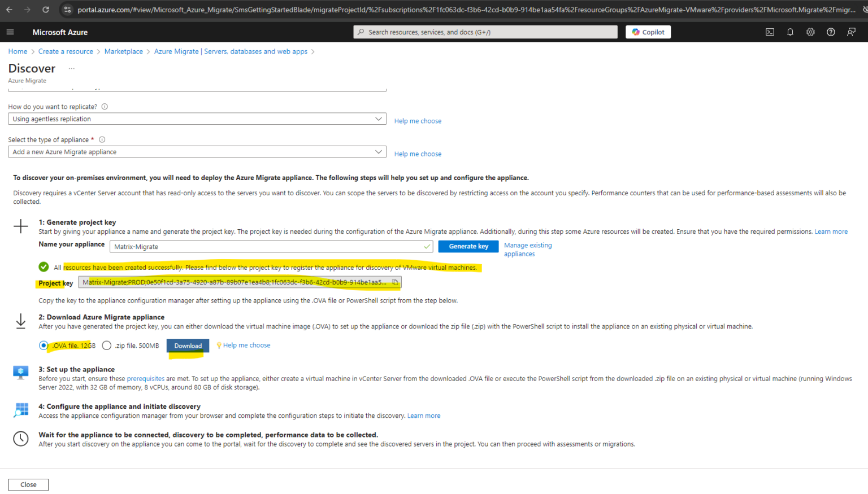Select the .zip file 500MB option
The width and height of the screenshot is (868, 494).
(107, 345)
